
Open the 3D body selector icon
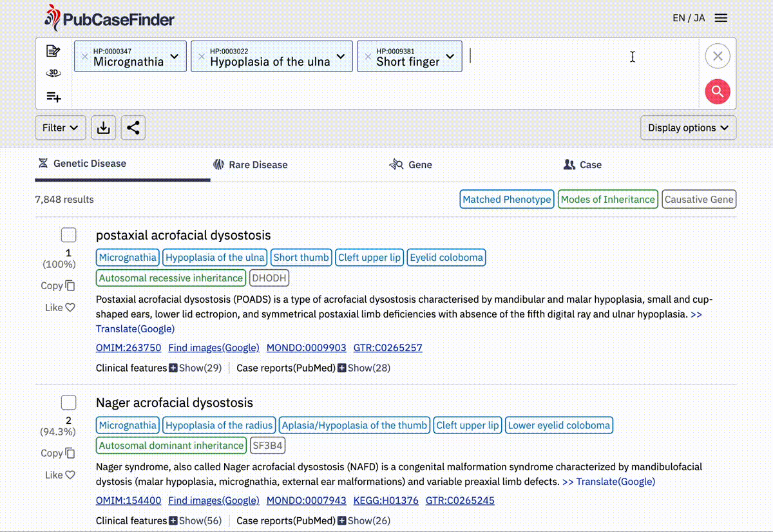tap(53, 73)
